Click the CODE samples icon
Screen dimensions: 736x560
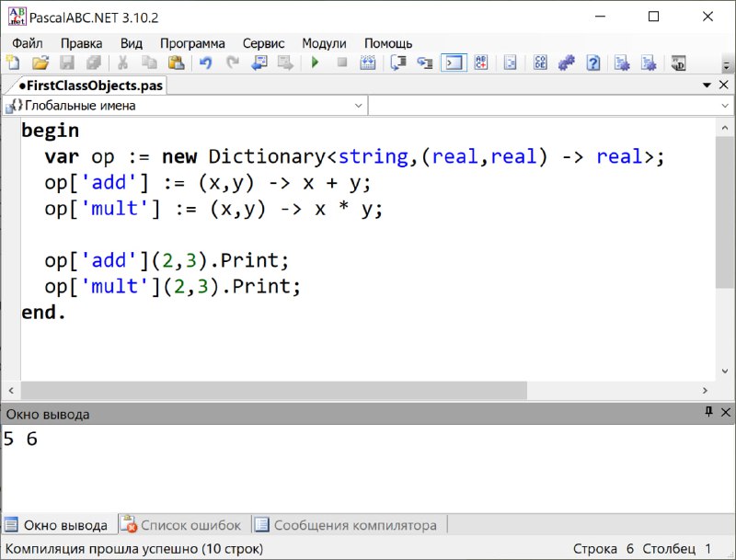pyautogui.click(x=540, y=63)
